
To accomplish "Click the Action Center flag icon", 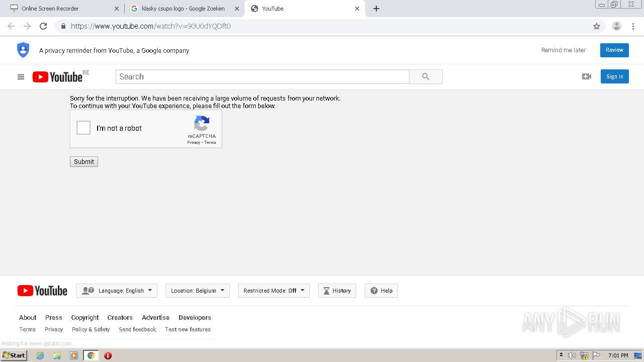I will (596, 355).
